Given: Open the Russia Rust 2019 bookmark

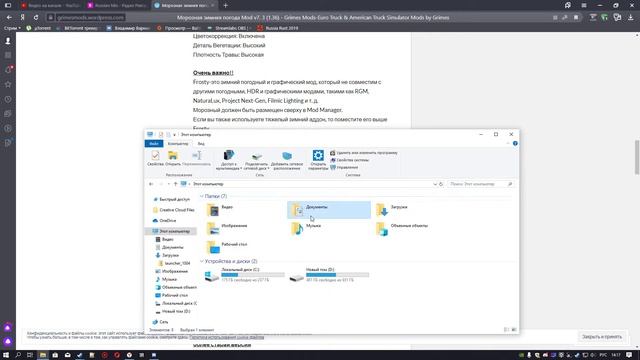Looking at the screenshot, I should tap(278, 28).
